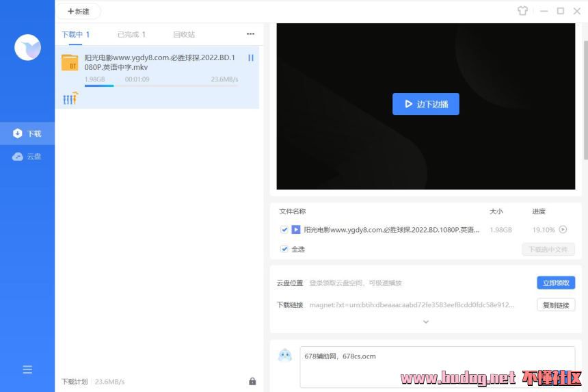
Task: Click the Xunlei bird logo avatar
Action: pyautogui.click(x=27, y=47)
